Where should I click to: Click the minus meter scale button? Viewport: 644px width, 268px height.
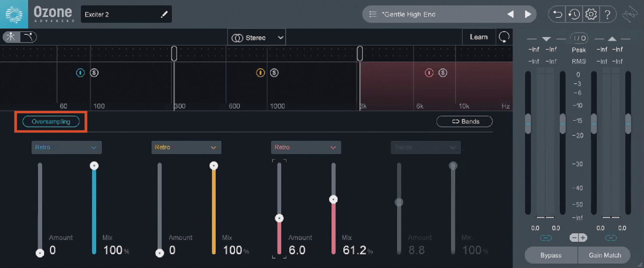click(x=574, y=237)
